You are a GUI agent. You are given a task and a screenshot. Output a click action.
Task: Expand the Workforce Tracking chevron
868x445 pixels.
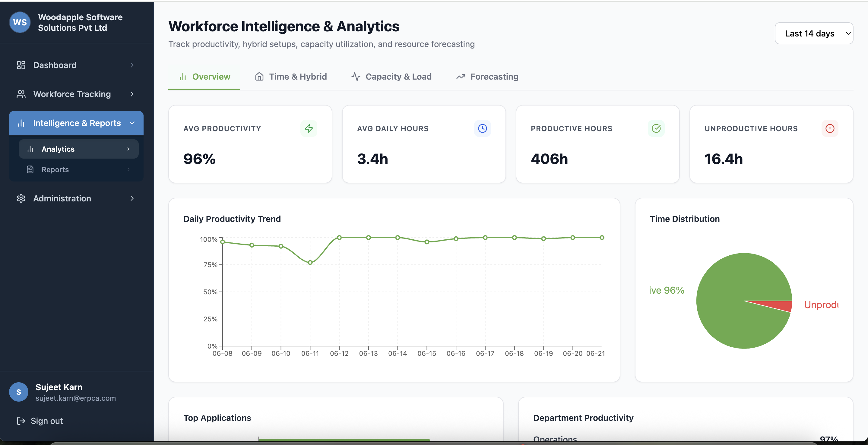[132, 94]
